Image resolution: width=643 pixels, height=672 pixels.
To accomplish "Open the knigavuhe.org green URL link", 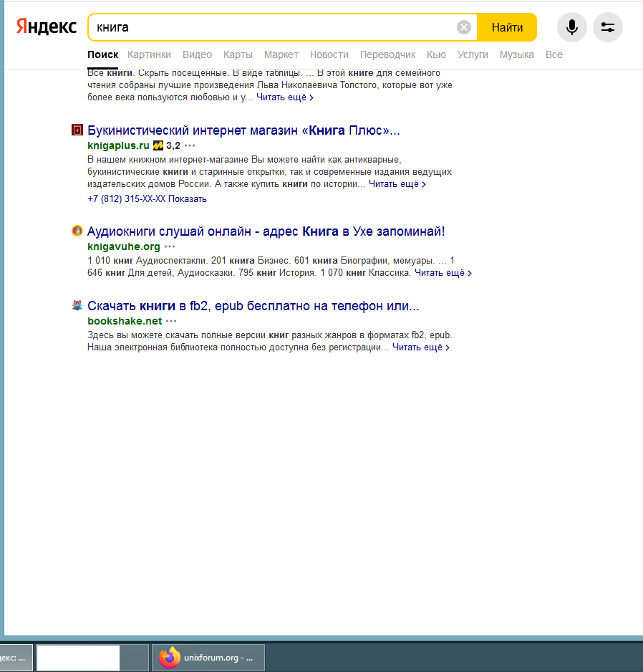I will (124, 246).
